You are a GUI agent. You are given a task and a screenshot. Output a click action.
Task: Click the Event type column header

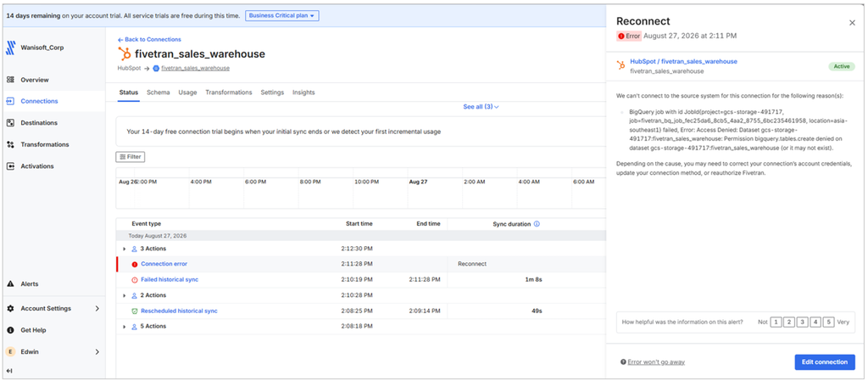(146, 224)
